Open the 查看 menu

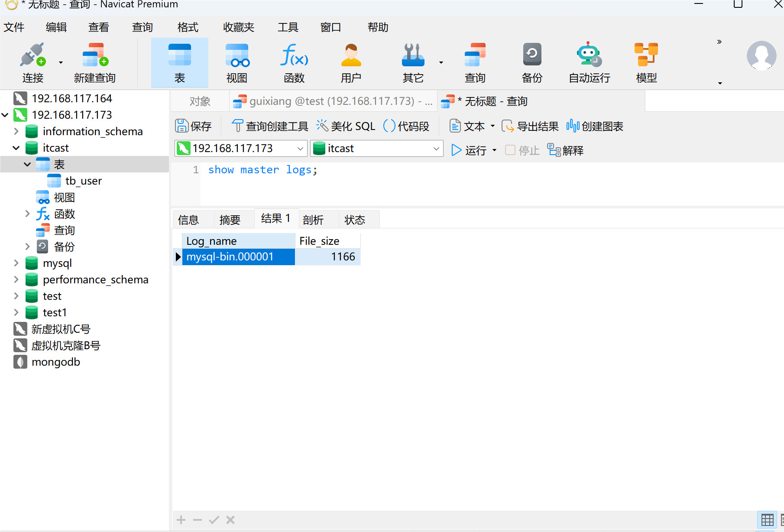click(x=99, y=27)
